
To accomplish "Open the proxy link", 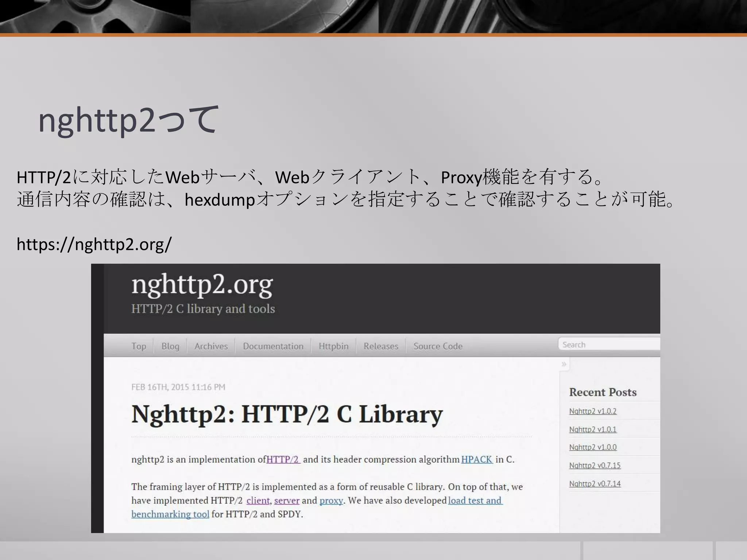I will (x=331, y=501).
